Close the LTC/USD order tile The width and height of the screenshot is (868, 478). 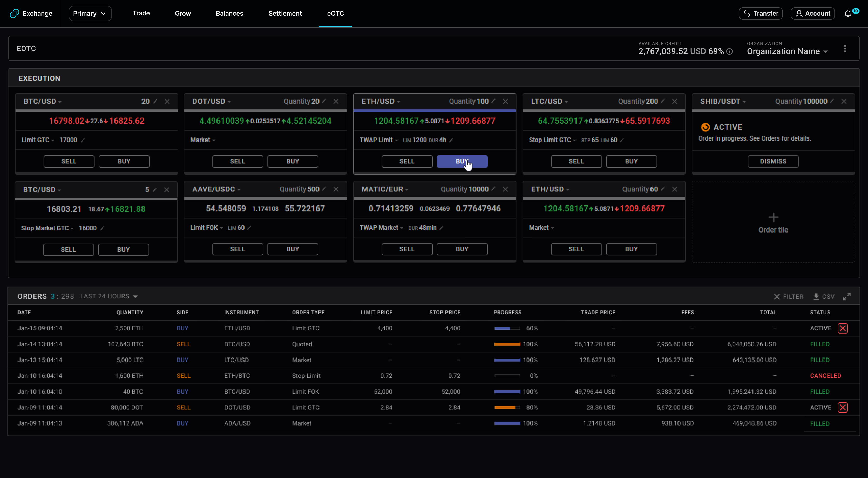(675, 102)
